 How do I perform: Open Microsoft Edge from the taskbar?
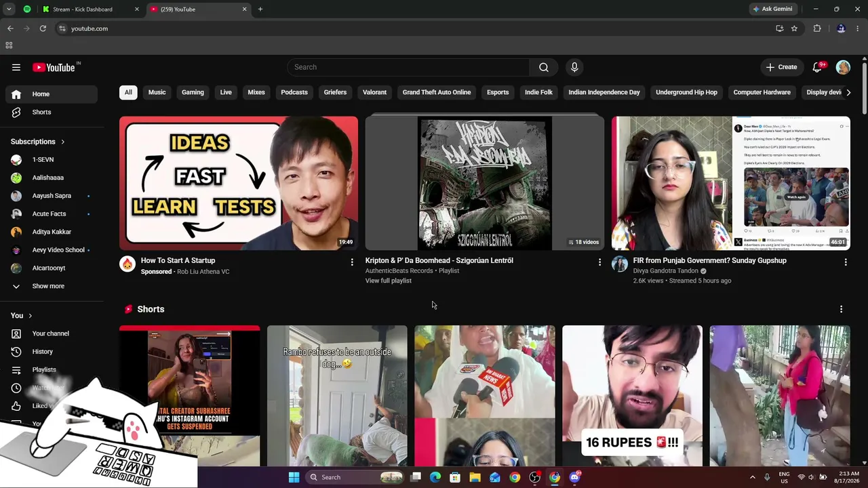pyautogui.click(x=435, y=477)
